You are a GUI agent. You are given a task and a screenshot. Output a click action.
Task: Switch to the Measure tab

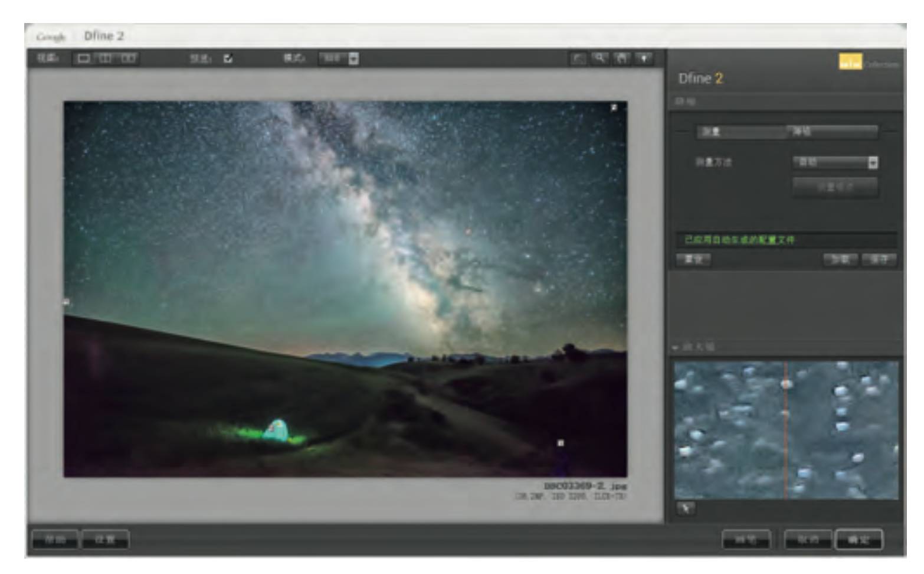[x=742, y=132]
